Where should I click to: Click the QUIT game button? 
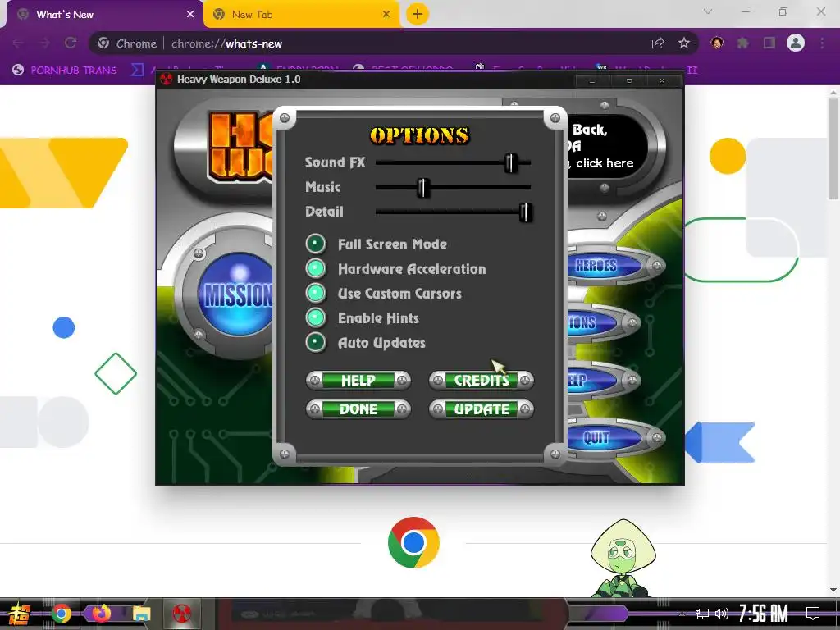coord(604,438)
